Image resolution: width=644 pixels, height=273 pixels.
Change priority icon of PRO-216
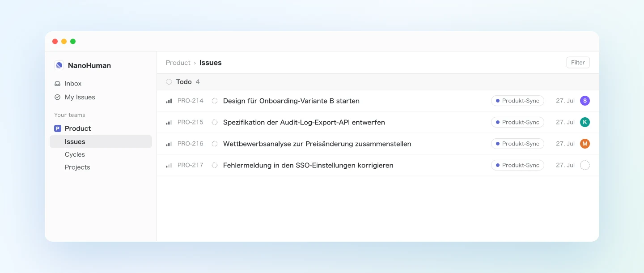pyautogui.click(x=169, y=144)
